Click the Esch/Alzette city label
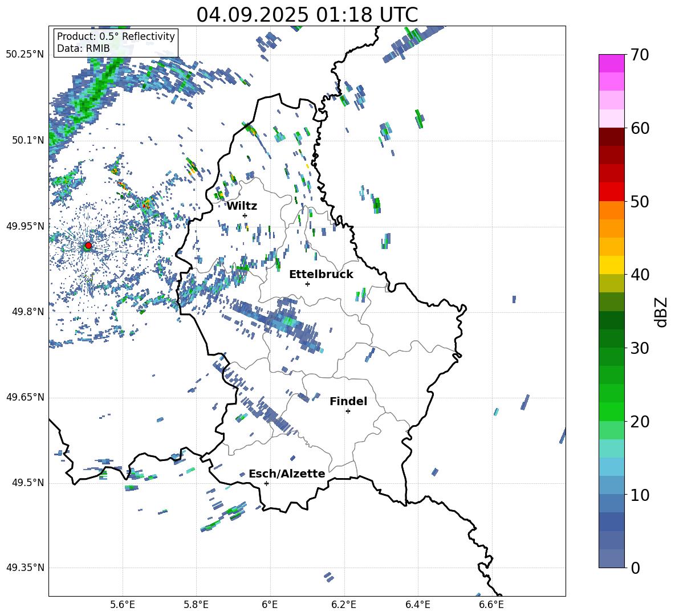 [x=287, y=474]
